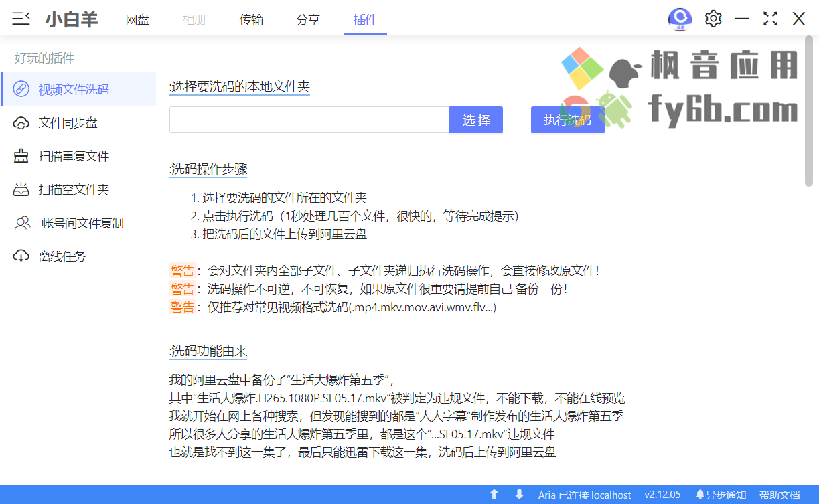Minimize the window
Image resolution: width=819 pixels, height=504 pixels.
coord(742,19)
